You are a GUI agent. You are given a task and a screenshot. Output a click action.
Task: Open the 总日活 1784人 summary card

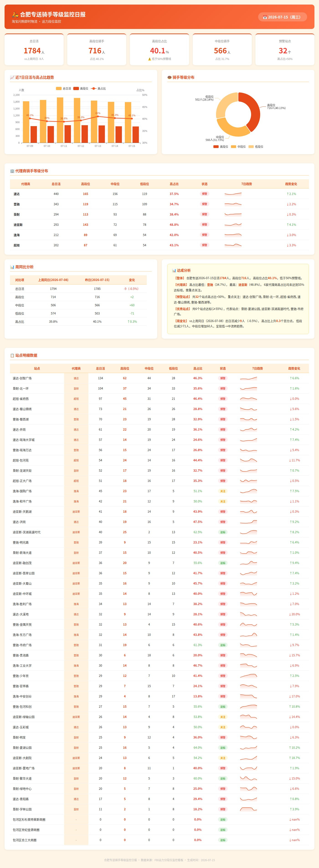(x=34, y=49)
